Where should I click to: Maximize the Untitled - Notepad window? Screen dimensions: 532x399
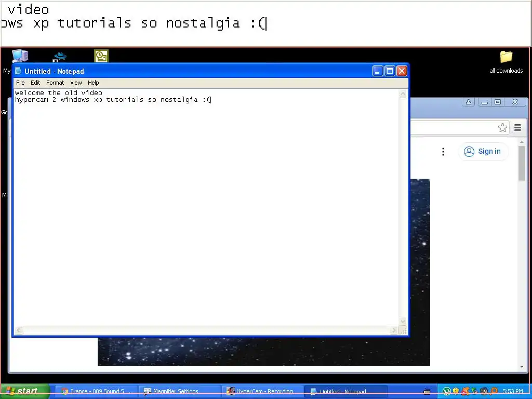click(x=390, y=71)
